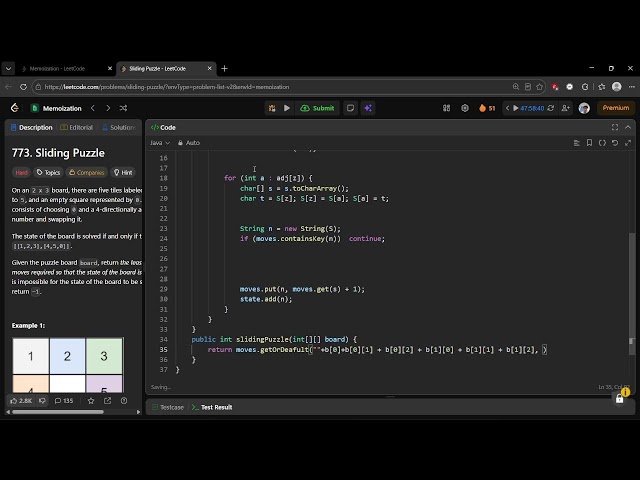The width and height of the screenshot is (640, 480).
Task: Open the browser three-dot menu
Action: [631, 87]
